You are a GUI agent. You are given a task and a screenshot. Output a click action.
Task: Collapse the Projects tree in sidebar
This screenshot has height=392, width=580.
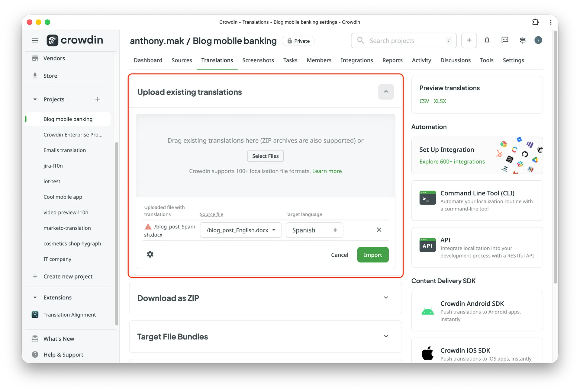point(35,99)
